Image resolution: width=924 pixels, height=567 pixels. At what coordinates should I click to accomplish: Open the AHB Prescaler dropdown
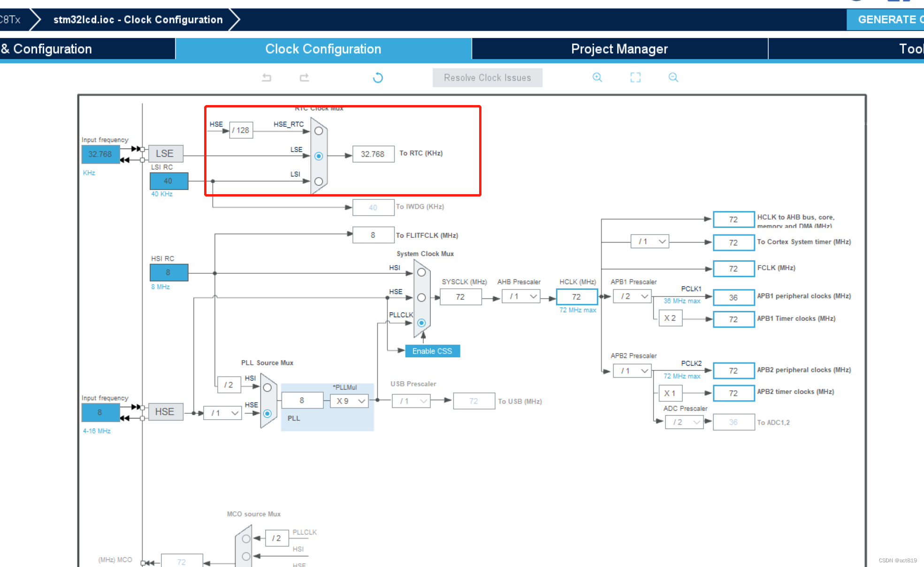pyautogui.click(x=521, y=296)
